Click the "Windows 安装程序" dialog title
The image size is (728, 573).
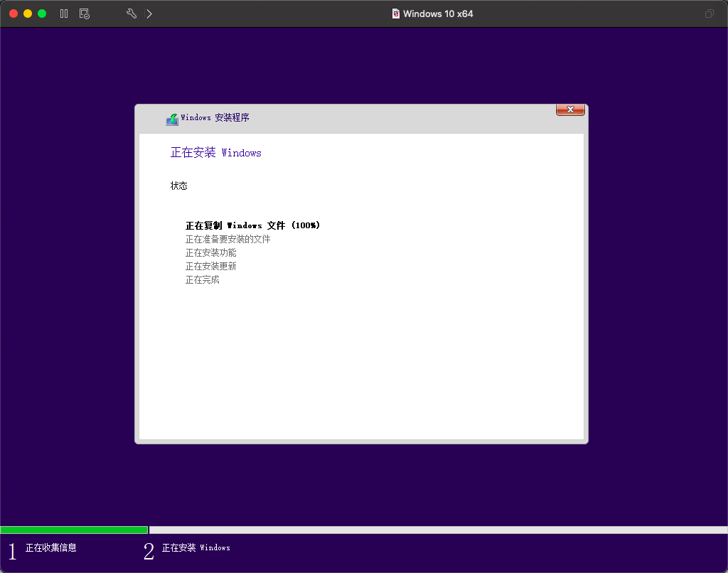(x=215, y=117)
